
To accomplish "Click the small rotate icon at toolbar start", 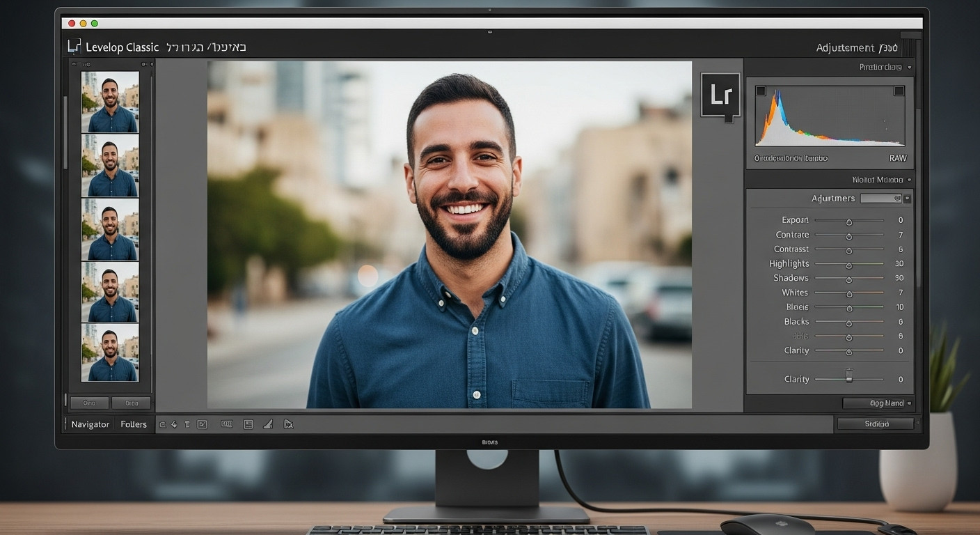I will click(162, 424).
